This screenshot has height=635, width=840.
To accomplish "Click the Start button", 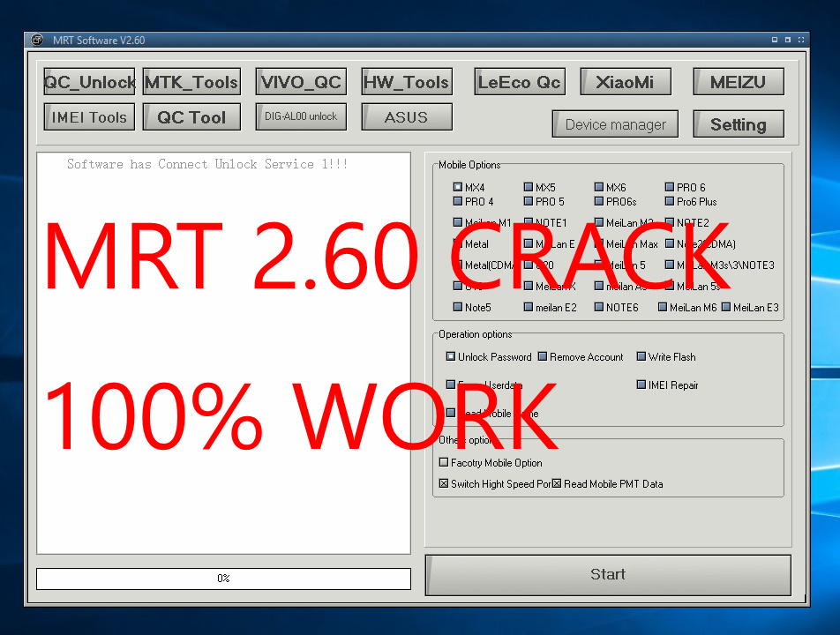I will [608, 575].
